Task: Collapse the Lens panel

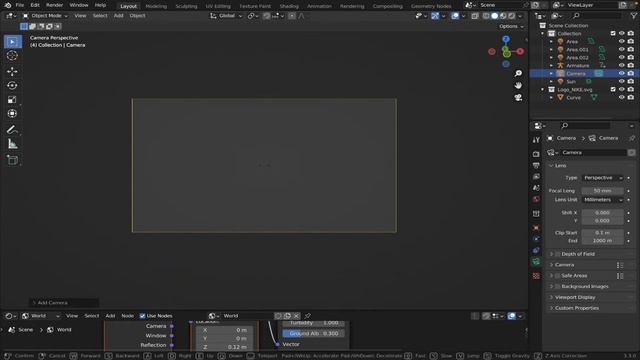Action: (x=560, y=166)
